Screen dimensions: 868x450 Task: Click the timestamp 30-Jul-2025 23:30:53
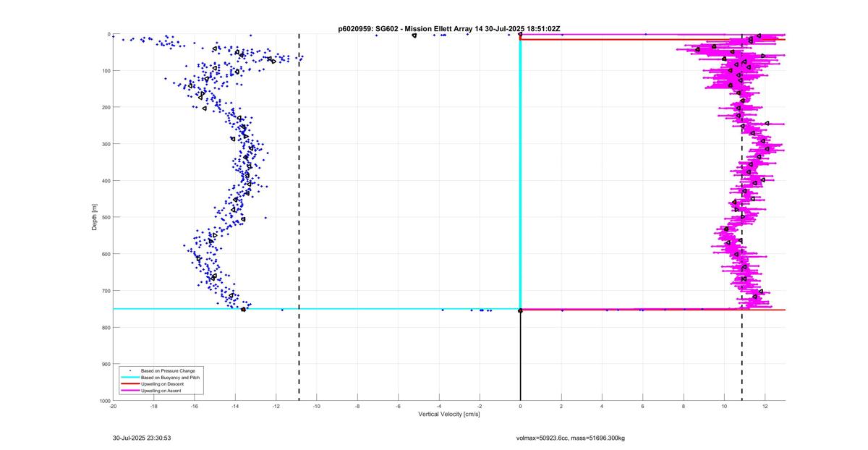pos(142,438)
